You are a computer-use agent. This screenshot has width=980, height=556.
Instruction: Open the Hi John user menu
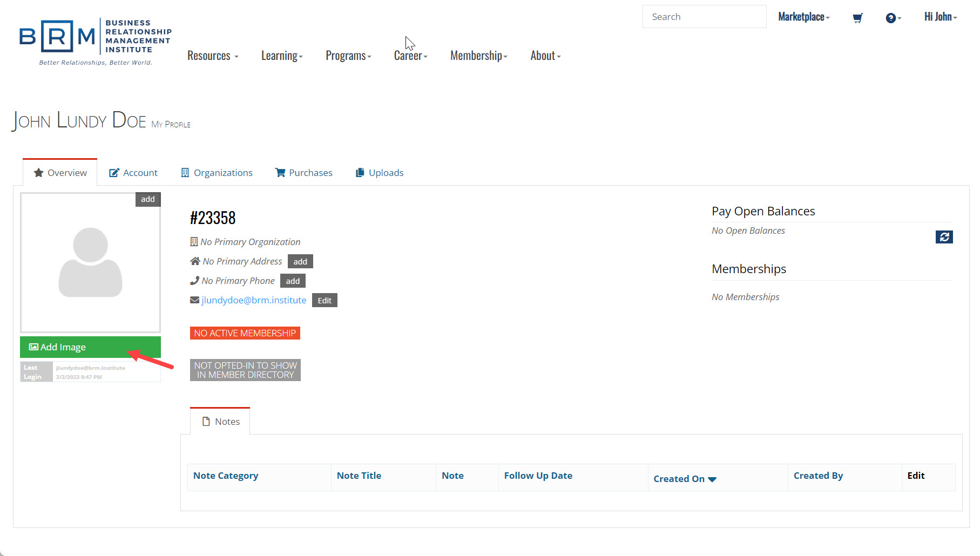[x=940, y=17]
